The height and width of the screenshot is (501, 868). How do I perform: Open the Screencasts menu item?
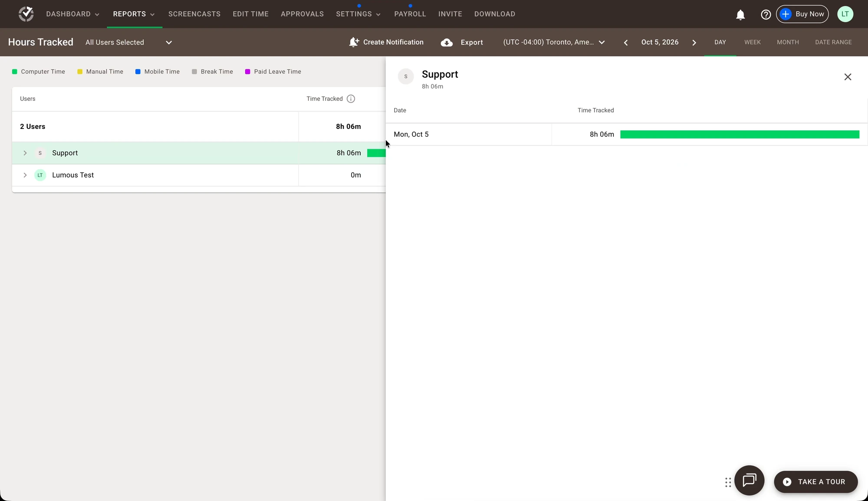coord(194,14)
